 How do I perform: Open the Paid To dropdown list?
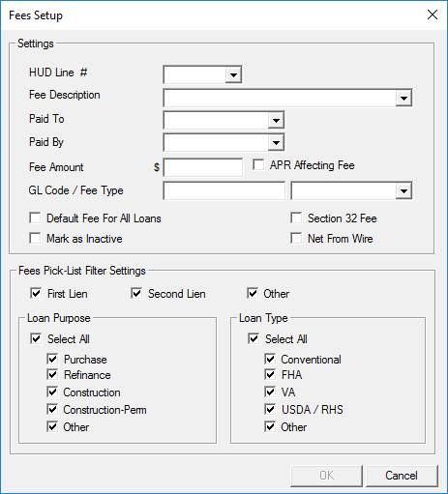276,121
